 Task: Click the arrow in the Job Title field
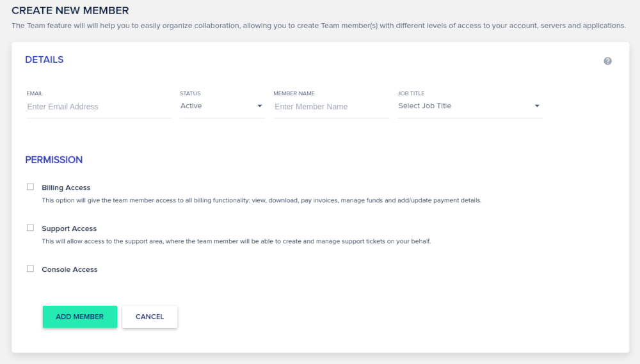[537, 106]
